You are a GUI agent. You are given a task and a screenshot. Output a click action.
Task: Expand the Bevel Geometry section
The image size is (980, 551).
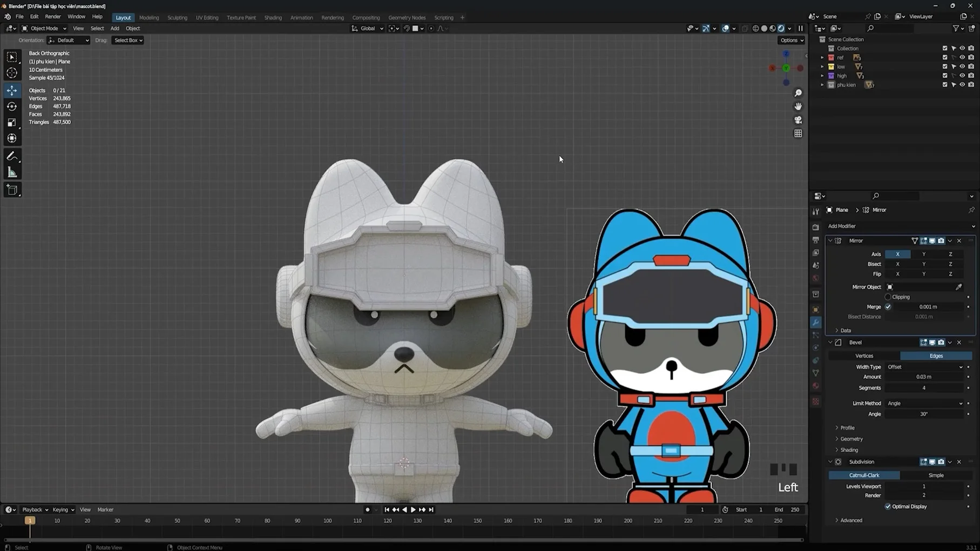(x=850, y=439)
